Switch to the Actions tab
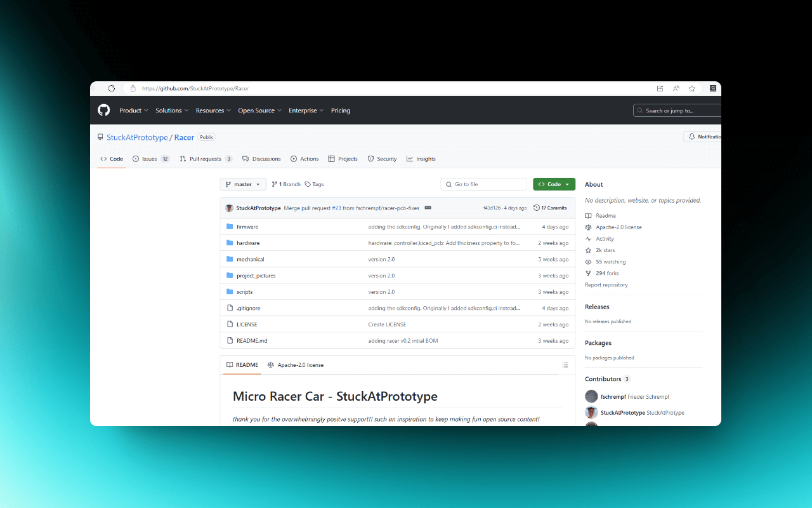 pyautogui.click(x=304, y=159)
